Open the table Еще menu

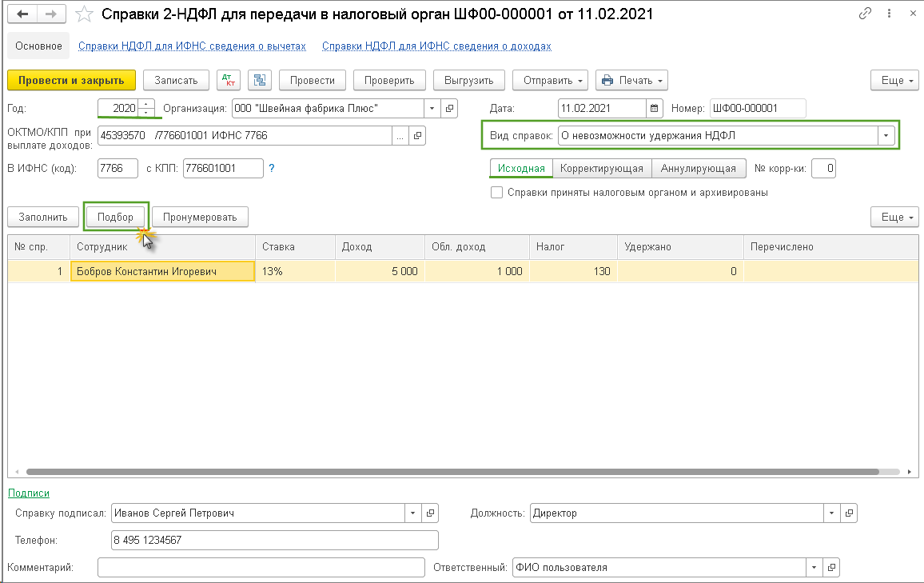(894, 217)
